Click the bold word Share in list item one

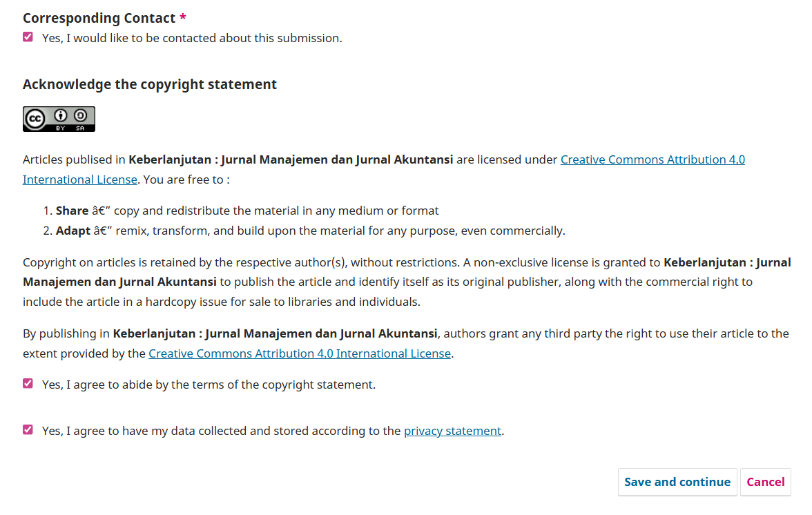(x=73, y=209)
